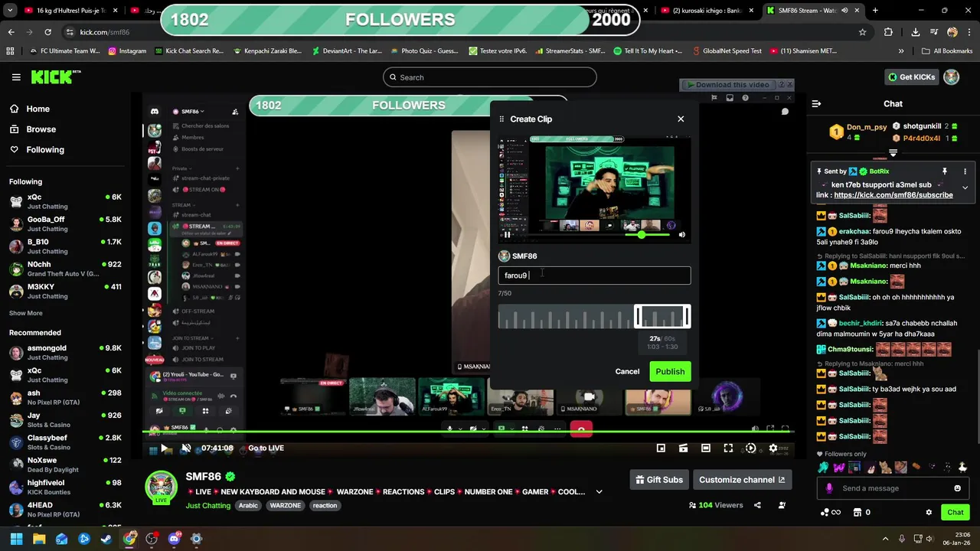Toggle theater mode
The image size is (980, 551).
click(706, 448)
